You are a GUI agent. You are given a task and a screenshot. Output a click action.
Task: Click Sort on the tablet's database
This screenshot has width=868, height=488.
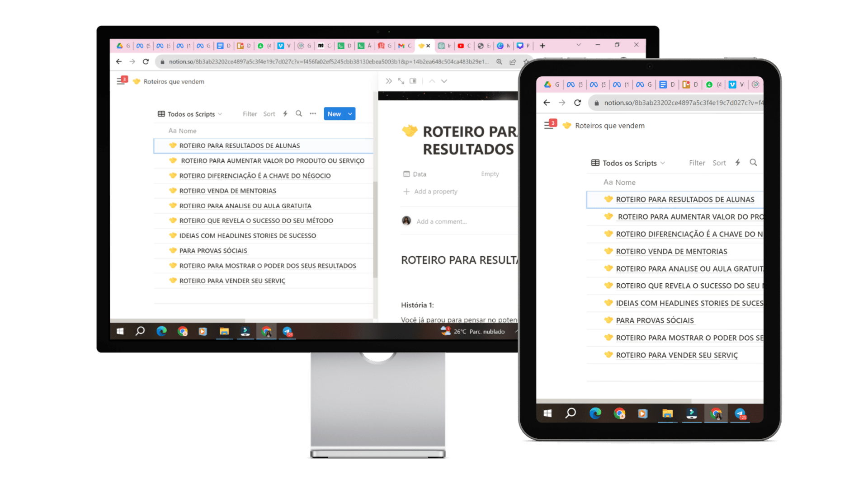[x=719, y=163]
